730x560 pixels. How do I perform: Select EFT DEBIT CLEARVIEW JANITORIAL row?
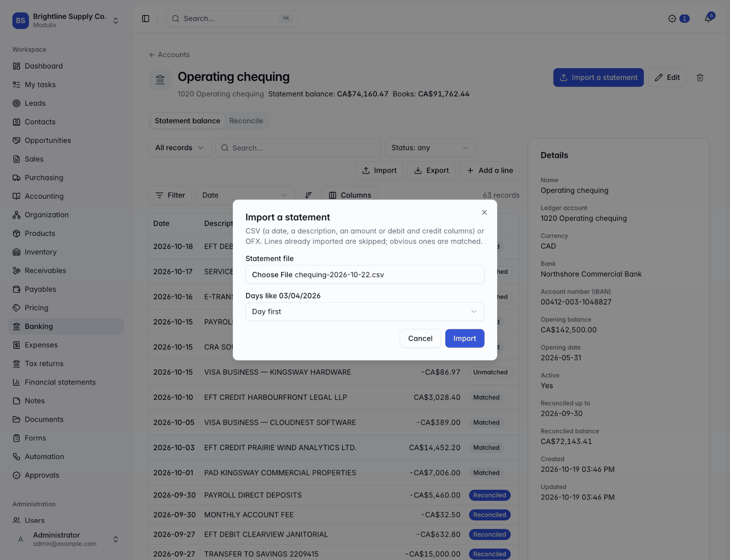click(x=334, y=534)
